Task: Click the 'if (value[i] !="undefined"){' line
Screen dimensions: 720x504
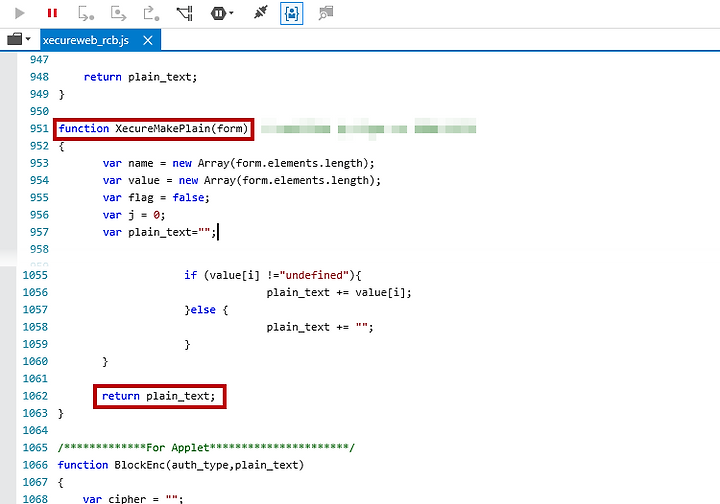Action: click(x=273, y=275)
